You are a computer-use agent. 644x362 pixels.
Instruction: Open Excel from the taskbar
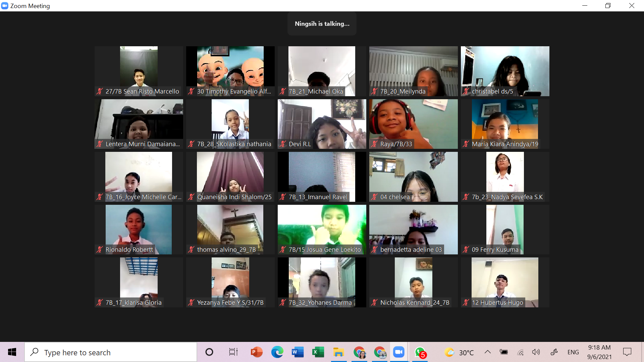tap(318, 352)
